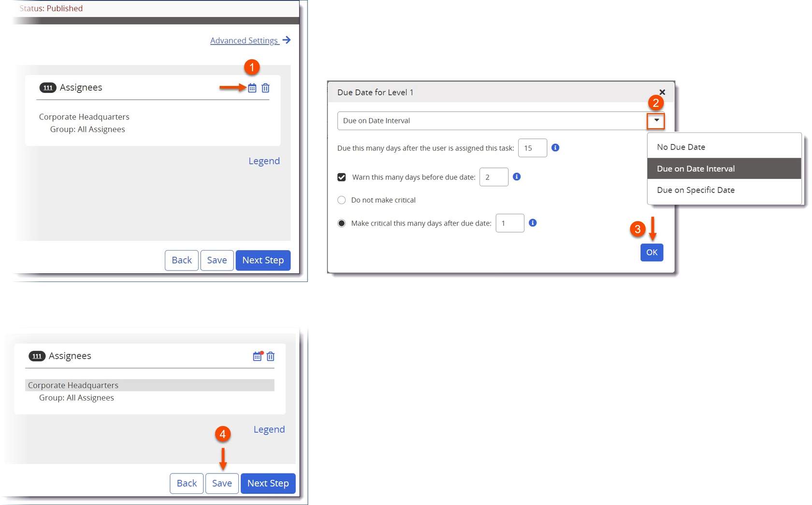
Task: Click info icon beside days-after-assigned field
Action: (x=555, y=148)
